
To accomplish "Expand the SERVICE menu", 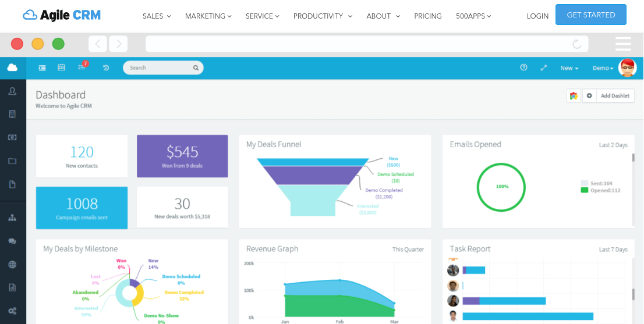I will pos(263,16).
